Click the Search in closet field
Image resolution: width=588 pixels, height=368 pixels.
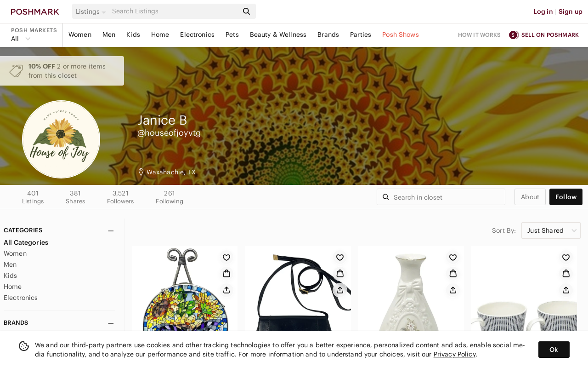(x=441, y=197)
